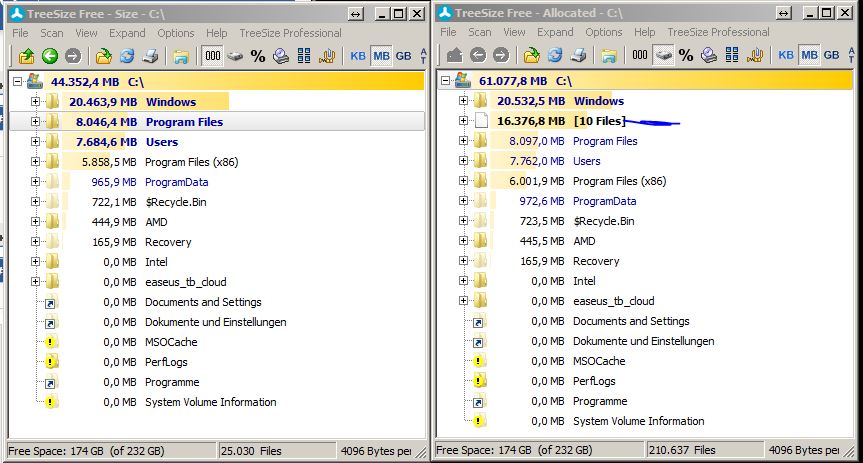Go up one folder in Size window

[x=26, y=56]
